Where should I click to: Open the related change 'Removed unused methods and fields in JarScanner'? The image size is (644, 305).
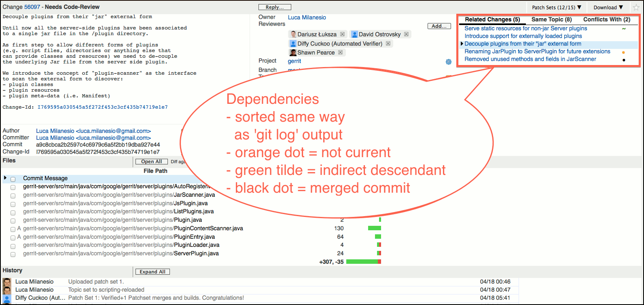(530, 59)
